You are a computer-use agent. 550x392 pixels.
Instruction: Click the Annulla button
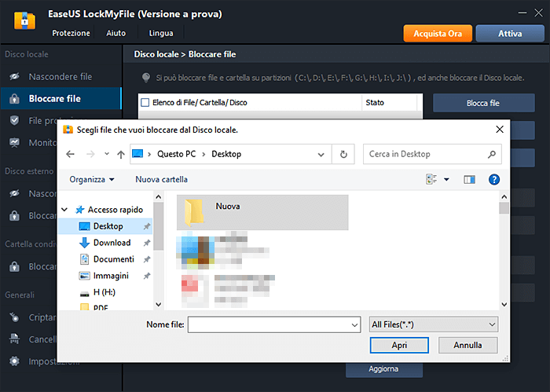click(x=467, y=345)
